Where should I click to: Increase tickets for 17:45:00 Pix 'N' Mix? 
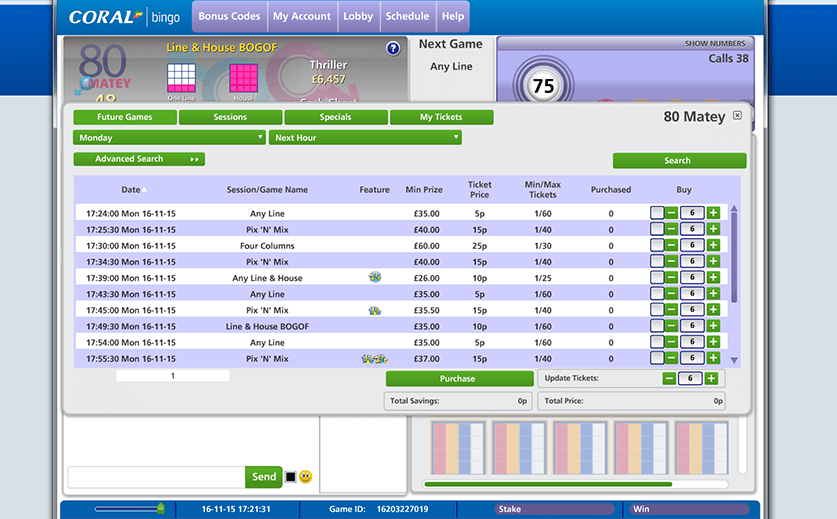click(x=713, y=309)
